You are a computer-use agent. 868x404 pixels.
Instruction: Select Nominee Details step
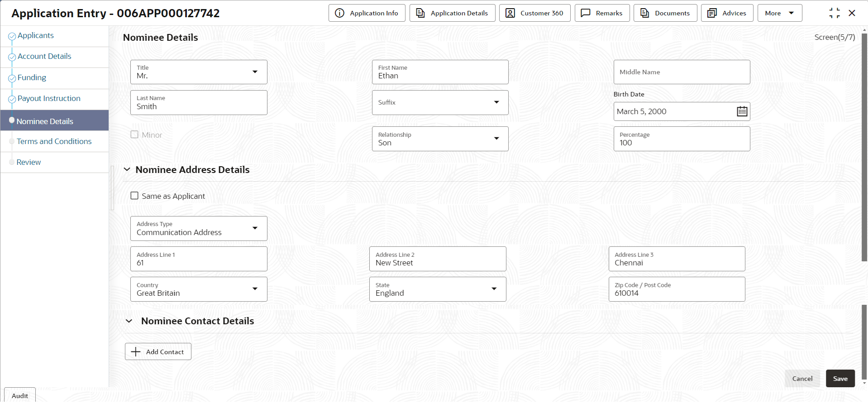[x=54, y=121]
